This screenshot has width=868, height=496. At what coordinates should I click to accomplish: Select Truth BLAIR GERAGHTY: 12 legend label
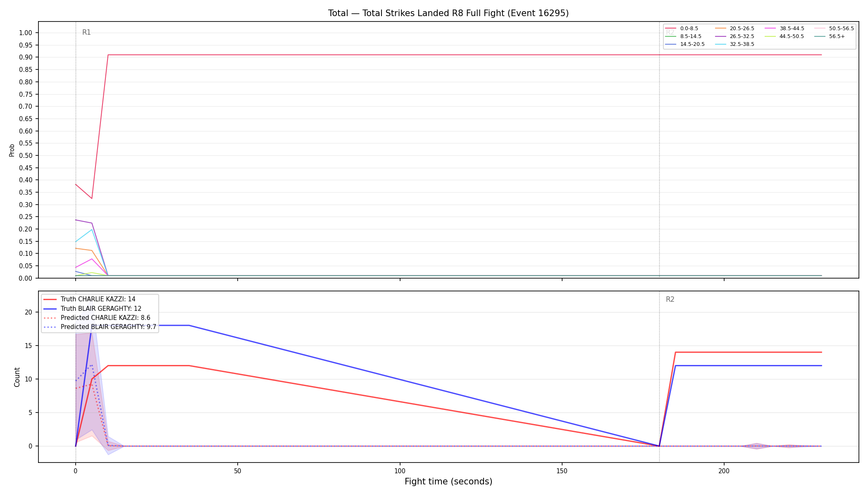point(101,309)
